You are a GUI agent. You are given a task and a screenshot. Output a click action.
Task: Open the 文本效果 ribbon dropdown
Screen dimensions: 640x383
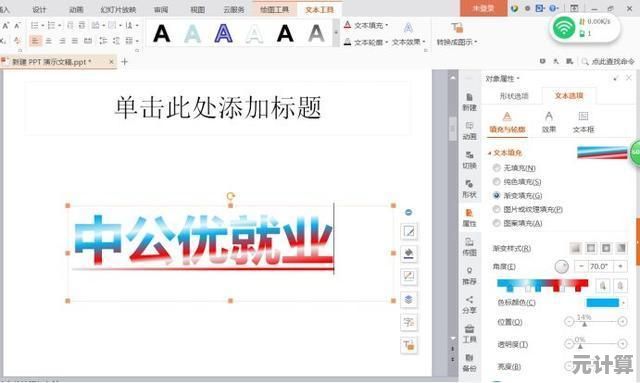[x=409, y=34]
